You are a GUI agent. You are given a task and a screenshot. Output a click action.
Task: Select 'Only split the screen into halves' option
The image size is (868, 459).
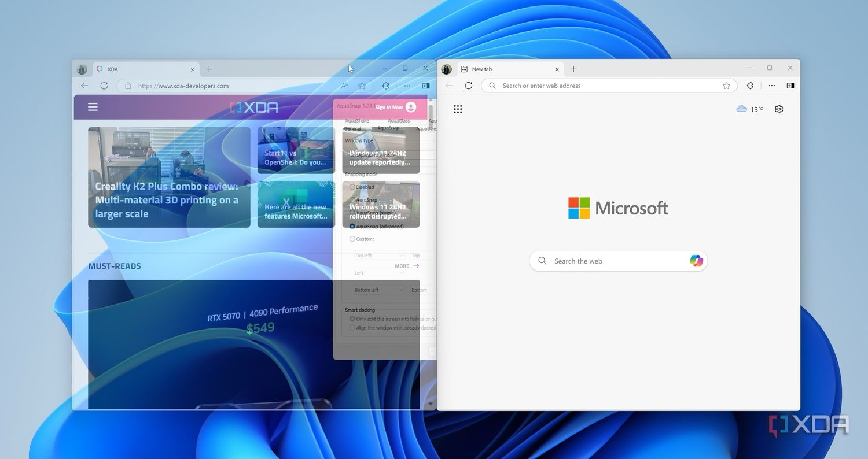(x=352, y=319)
